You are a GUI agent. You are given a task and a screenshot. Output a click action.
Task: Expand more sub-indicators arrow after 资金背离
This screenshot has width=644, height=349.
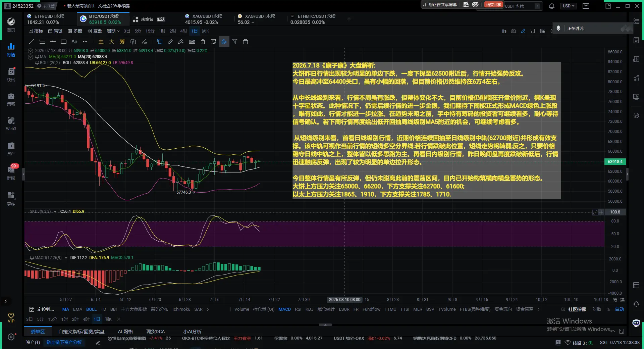[539, 309]
